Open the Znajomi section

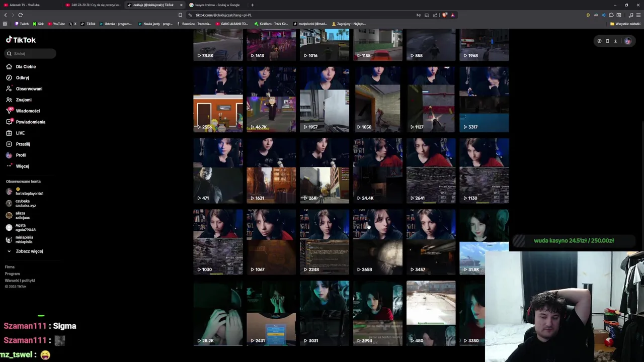pos(19,100)
